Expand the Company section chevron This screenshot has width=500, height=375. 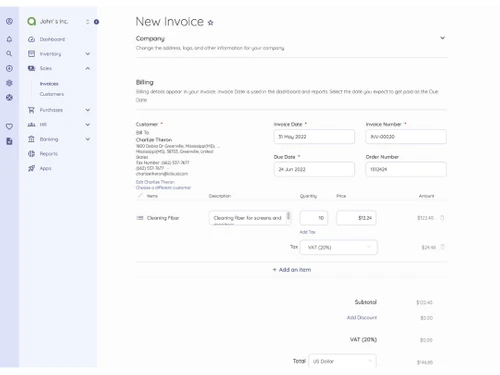click(442, 38)
